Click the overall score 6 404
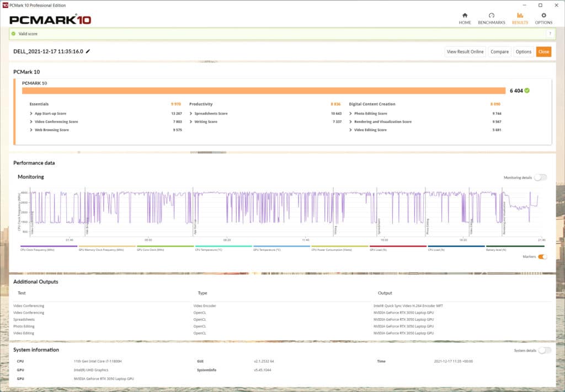Screen dimensions: 565x392 click(x=516, y=91)
